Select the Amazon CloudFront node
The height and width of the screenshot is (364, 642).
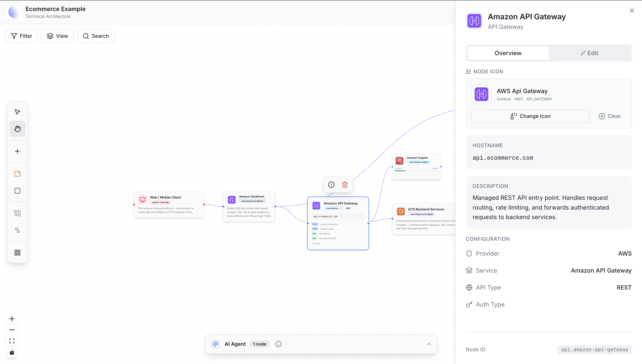tap(249, 207)
